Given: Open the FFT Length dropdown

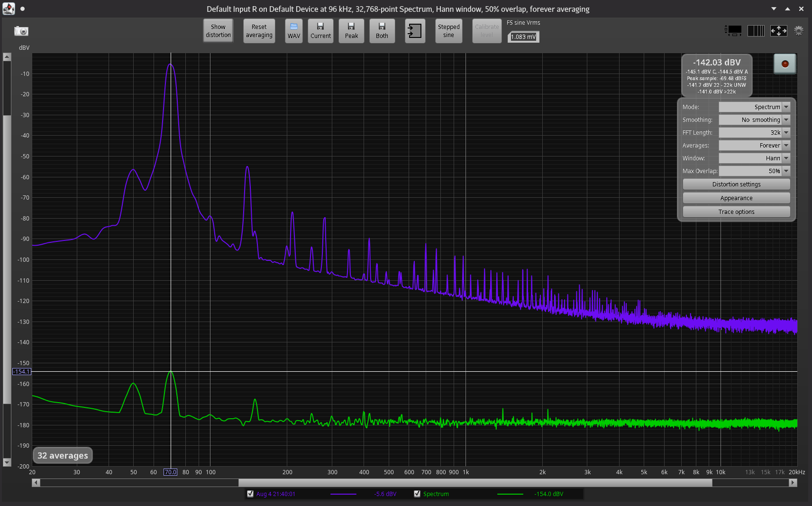Looking at the screenshot, I should (x=754, y=133).
